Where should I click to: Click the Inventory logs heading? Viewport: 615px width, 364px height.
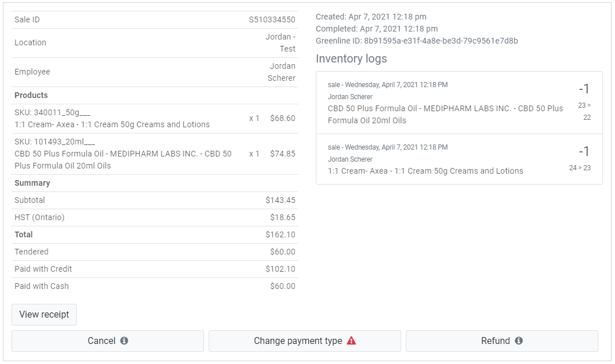[x=351, y=58]
